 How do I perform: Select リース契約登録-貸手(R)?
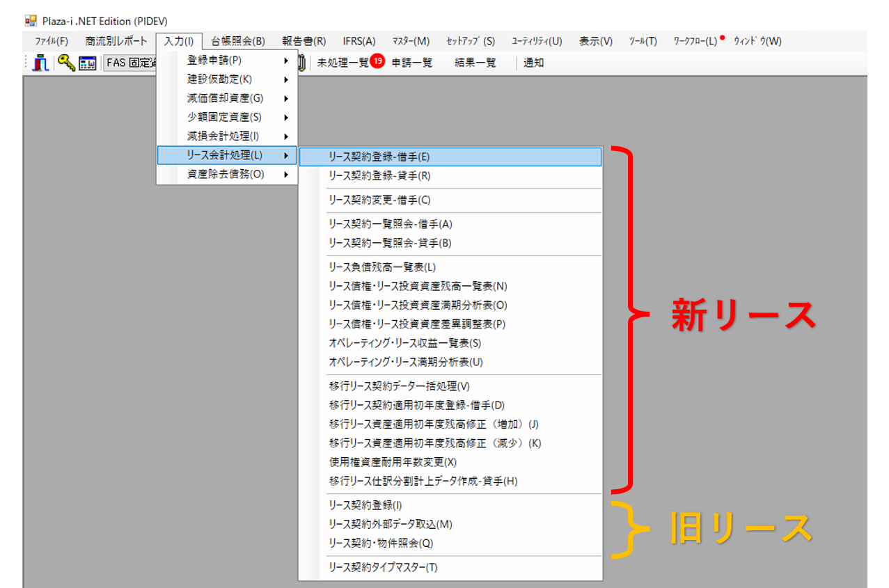click(x=450, y=176)
